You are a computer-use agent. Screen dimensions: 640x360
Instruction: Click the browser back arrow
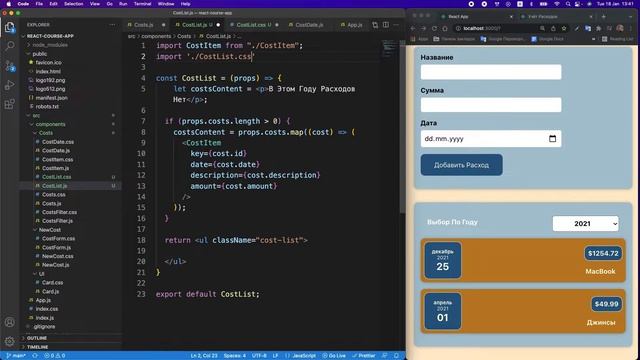(413, 28)
